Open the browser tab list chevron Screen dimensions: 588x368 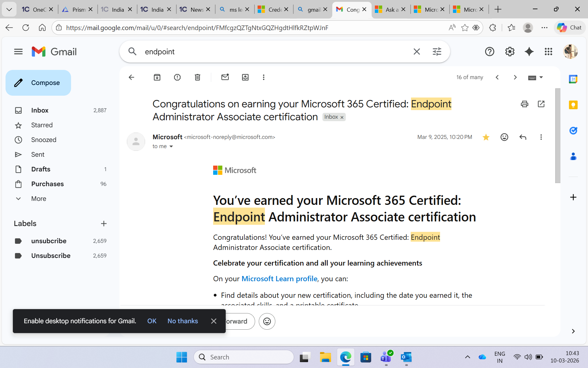(9, 10)
